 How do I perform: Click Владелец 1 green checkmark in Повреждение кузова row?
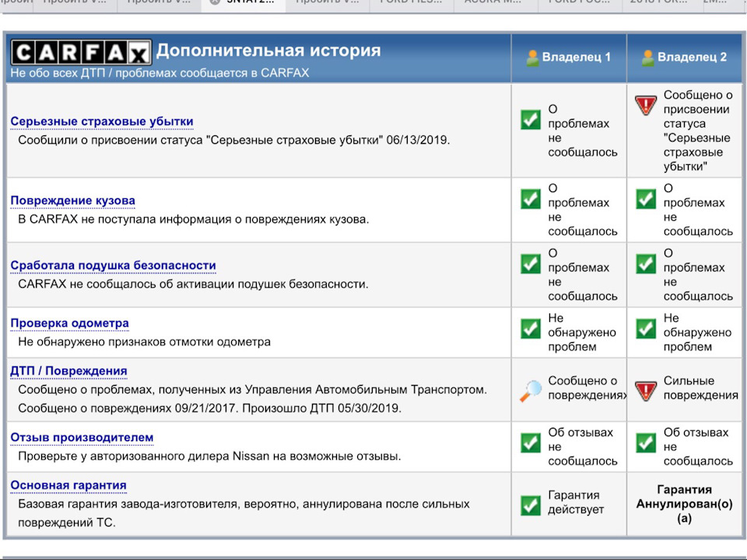click(530, 198)
